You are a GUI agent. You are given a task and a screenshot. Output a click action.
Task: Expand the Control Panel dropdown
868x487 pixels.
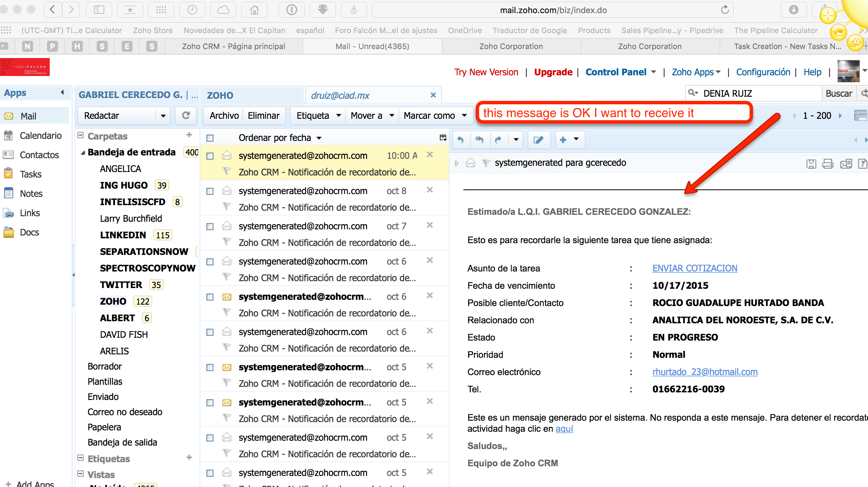pyautogui.click(x=654, y=72)
